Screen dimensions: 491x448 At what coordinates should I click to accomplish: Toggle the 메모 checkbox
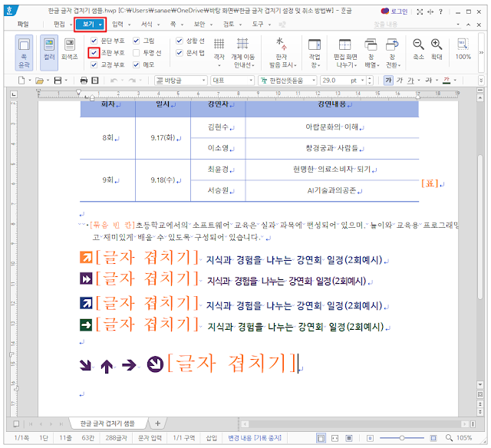tap(137, 64)
